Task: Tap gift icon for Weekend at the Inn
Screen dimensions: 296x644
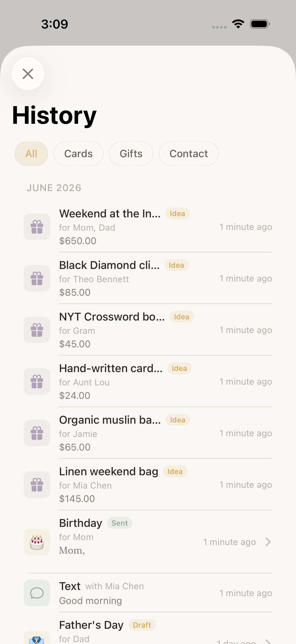Action: point(37,227)
